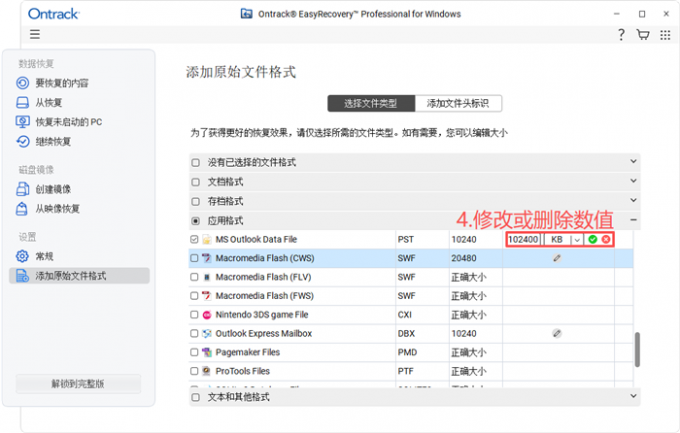The height and width of the screenshot is (433, 680).
Task: Open the KB size unit dropdown
Action: click(577, 239)
